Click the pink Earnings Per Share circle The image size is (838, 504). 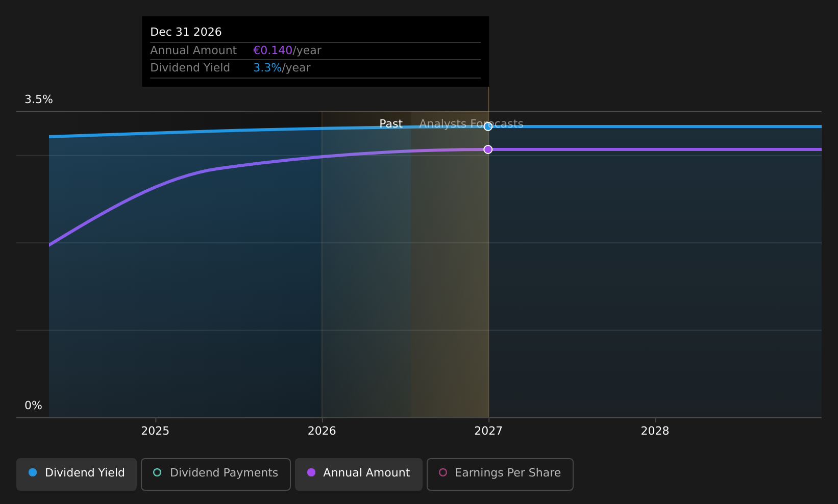click(x=443, y=472)
